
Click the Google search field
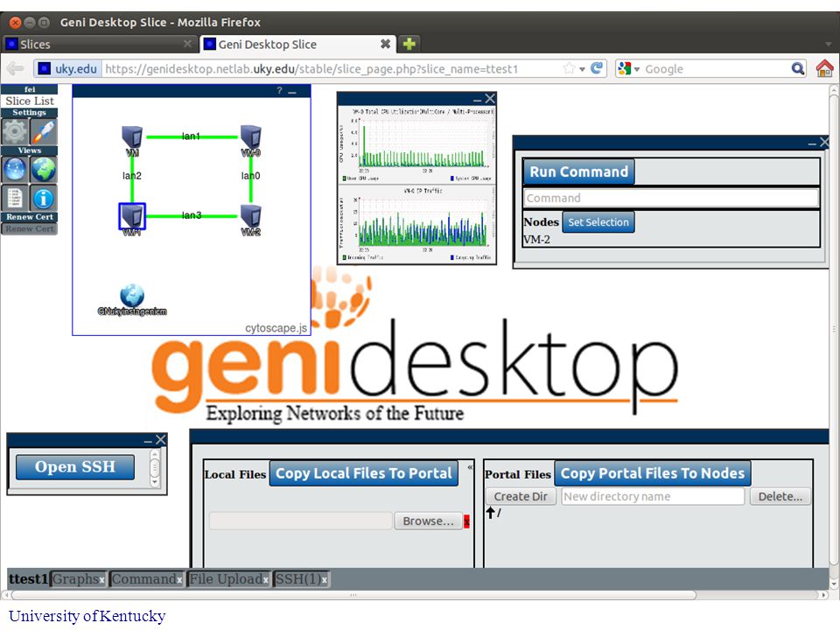716,69
